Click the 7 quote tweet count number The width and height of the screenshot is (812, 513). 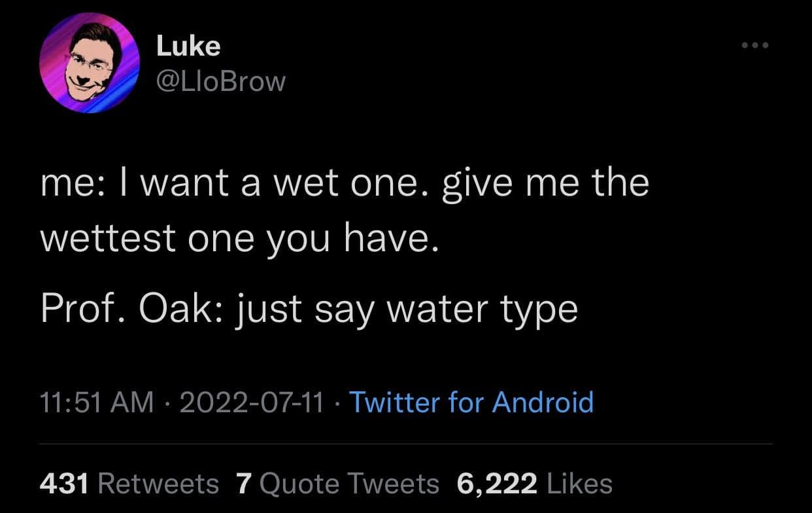[x=243, y=484]
